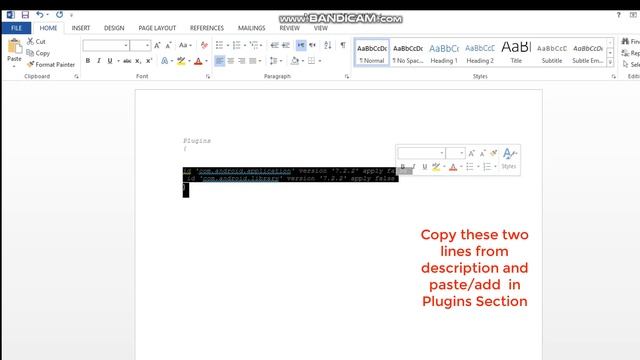Apply the Normal style

coord(372,52)
